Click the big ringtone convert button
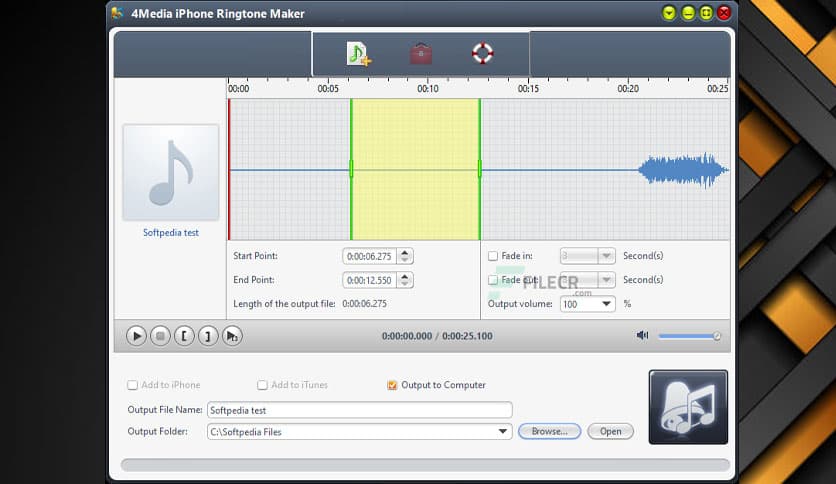 pyautogui.click(x=688, y=407)
